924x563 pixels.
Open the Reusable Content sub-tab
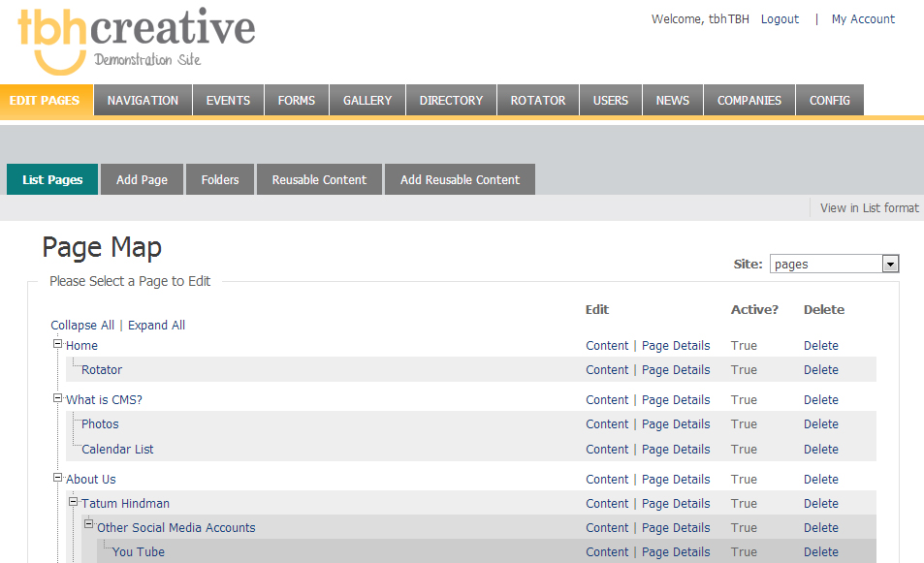click(x=319, y=180)
